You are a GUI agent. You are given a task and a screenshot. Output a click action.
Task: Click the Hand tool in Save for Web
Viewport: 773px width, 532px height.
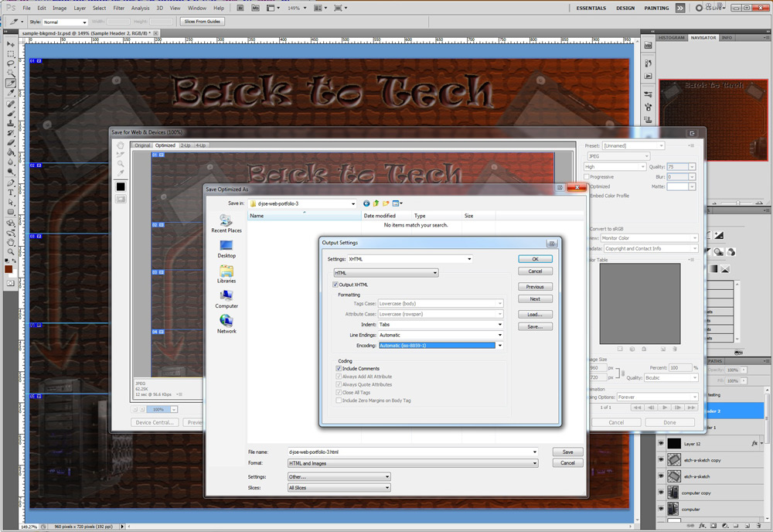[121, 145]
